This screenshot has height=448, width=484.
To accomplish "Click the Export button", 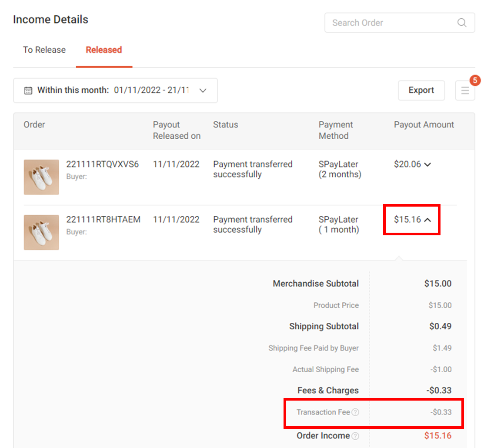I will [x=421, y=90].
